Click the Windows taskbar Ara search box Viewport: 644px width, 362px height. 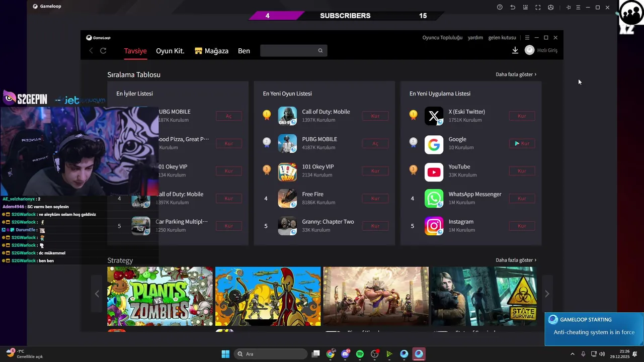[271, 354]
